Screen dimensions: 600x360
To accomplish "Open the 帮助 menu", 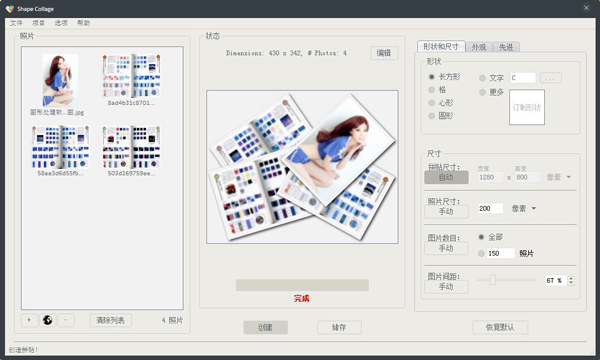I will coord(83,23).
